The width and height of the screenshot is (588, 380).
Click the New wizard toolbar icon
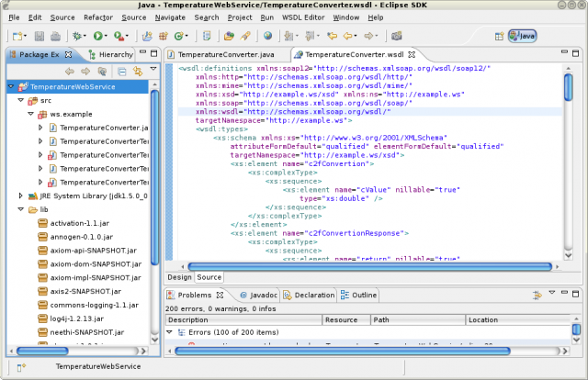point(17,36)
